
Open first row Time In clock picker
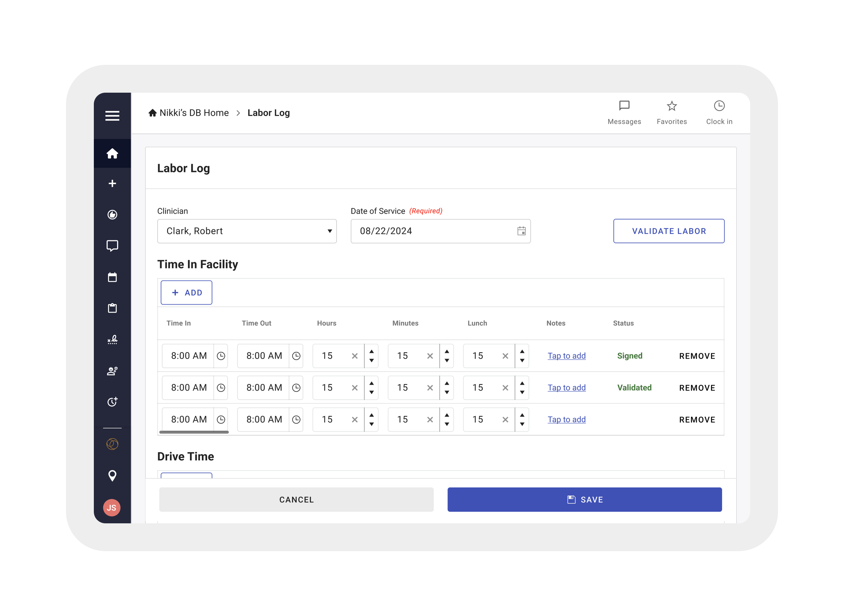(x=221, y=356)
